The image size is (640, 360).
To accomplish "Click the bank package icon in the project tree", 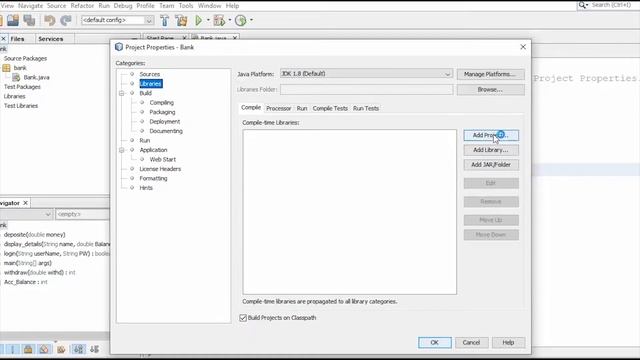I will (x=7, y=68).
